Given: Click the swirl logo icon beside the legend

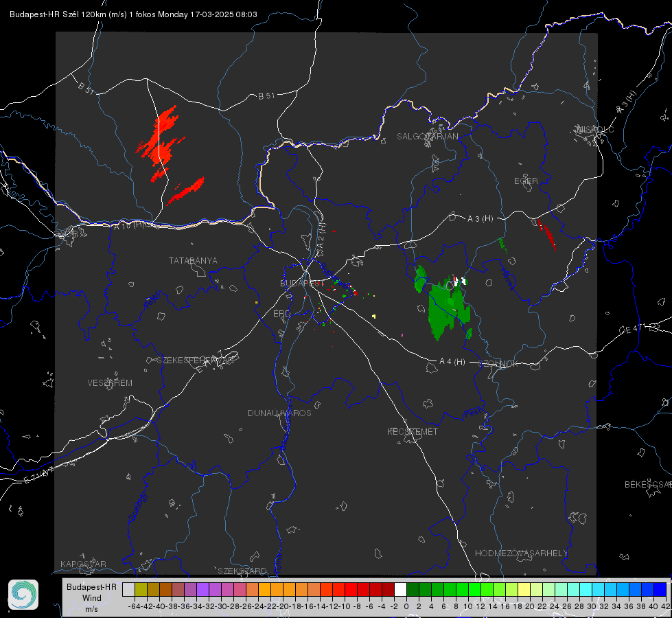Looking at the screenshot, I should 23,595.
